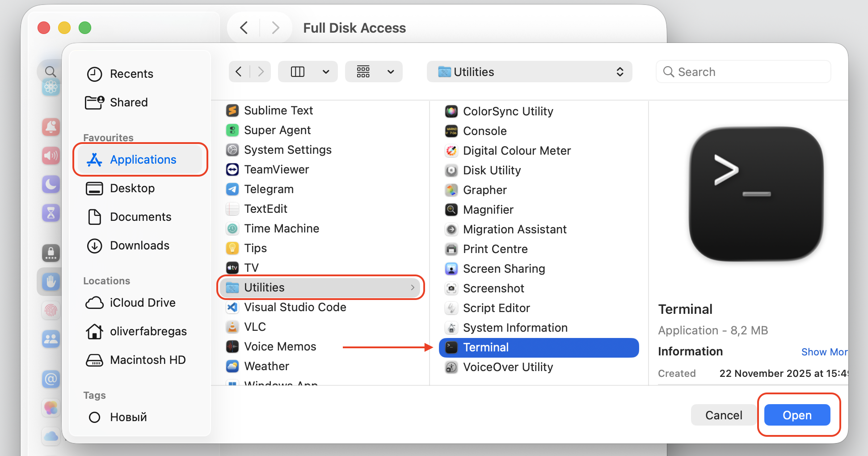Click the VoiceOver Utility icon
Viewport: 868px width, 456px height.
point(451,367)
